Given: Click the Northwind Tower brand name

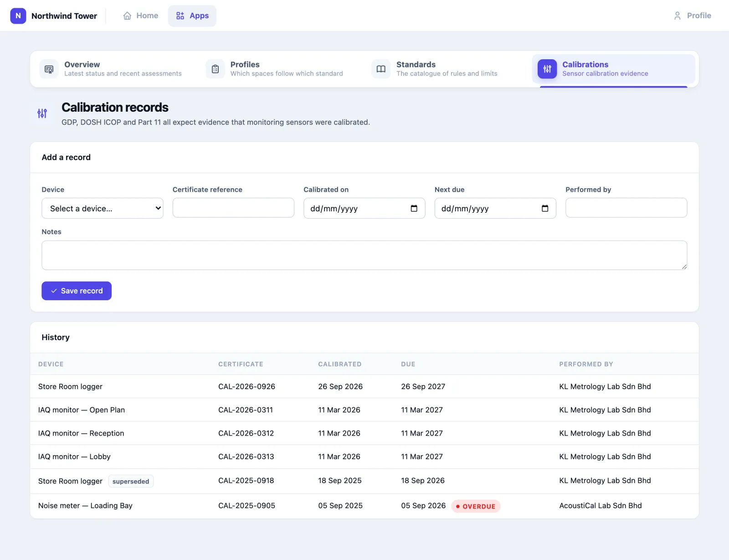Looking at the screenshot, I should [x=64, y=16].
